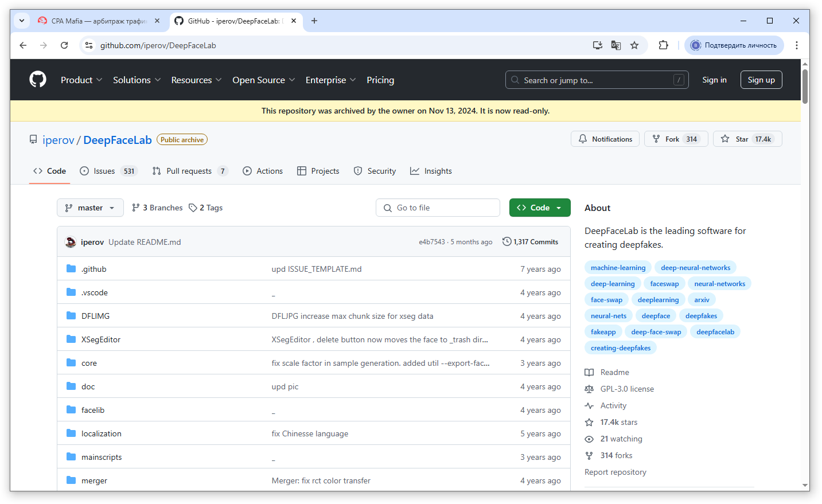Open the XSegEditor folder
822x504 pixels.
tap(101, 340)
